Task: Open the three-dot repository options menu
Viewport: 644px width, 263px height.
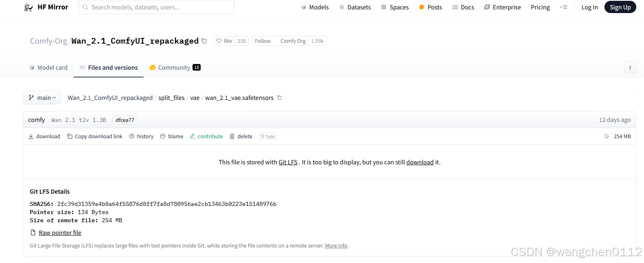Action: pyautogui.click(x=630, y=68)
